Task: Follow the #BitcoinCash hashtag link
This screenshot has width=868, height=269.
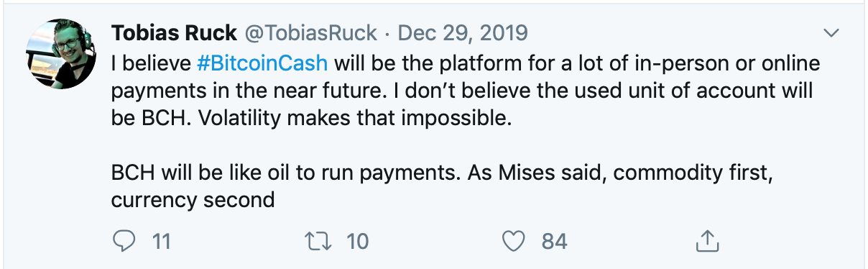Action: point(262,63)
